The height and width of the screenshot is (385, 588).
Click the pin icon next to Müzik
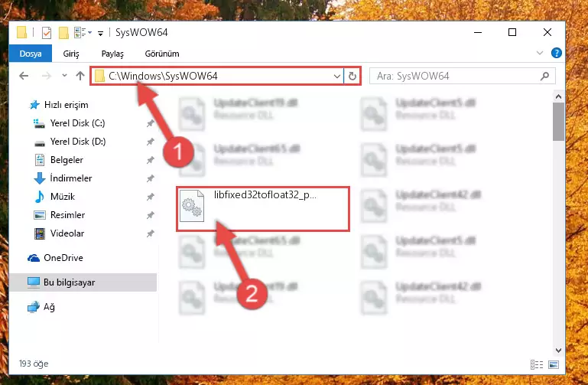150,197
